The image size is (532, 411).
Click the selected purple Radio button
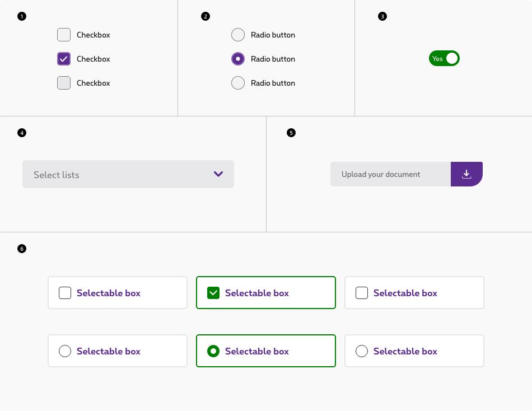point(238,59)
